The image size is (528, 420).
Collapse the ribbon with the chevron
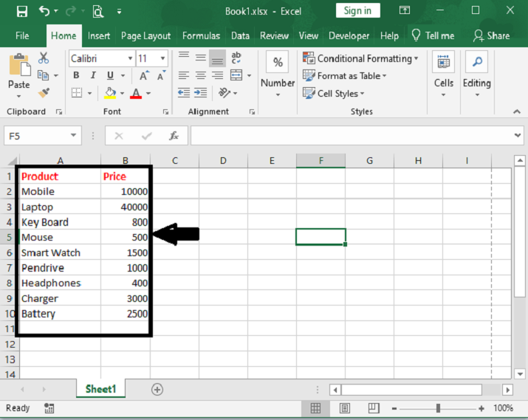coord(517,111)
